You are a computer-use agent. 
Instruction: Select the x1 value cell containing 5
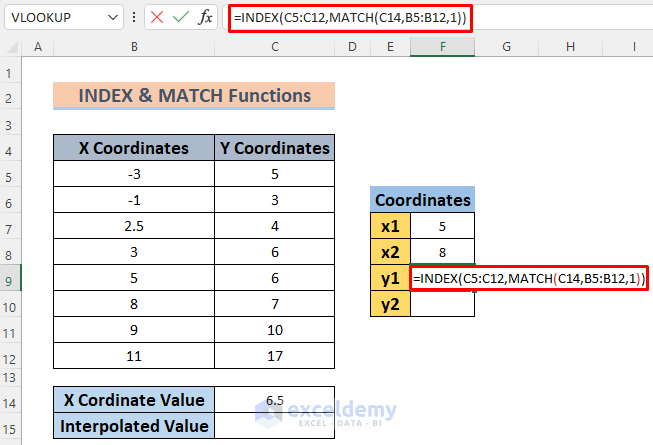pyautogui.click(x=442, y=226)
